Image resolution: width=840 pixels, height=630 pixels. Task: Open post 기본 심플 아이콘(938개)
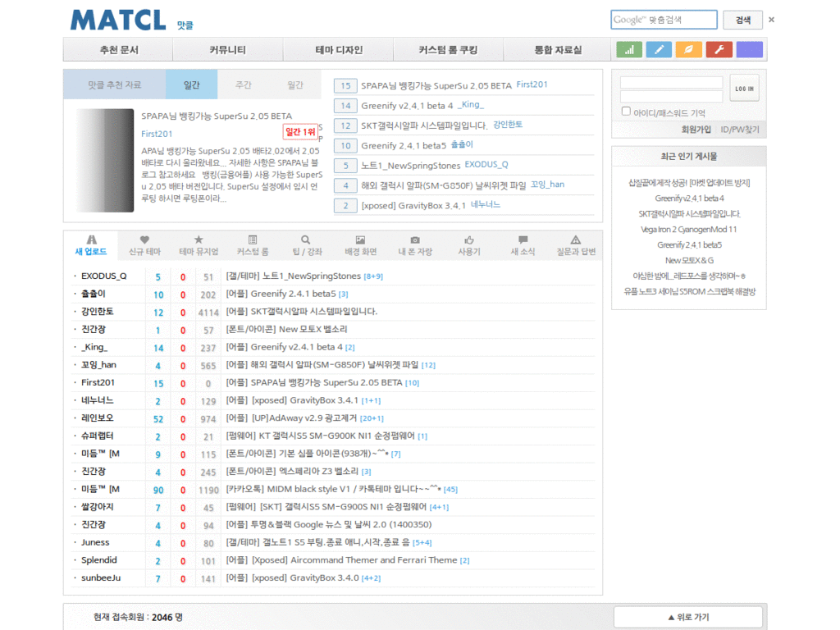307,453
